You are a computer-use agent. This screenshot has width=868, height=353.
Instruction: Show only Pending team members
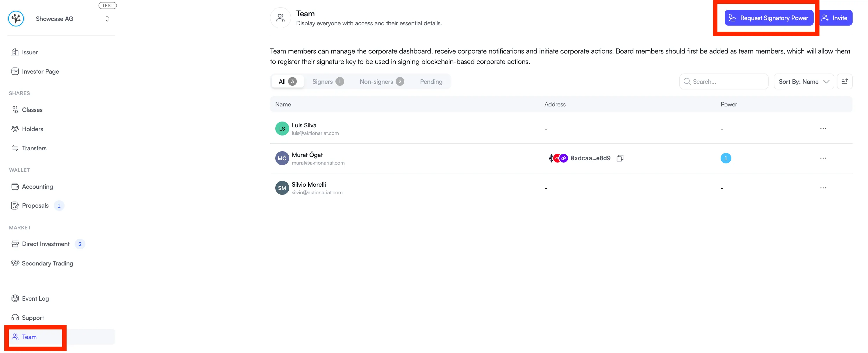(431, 81)
